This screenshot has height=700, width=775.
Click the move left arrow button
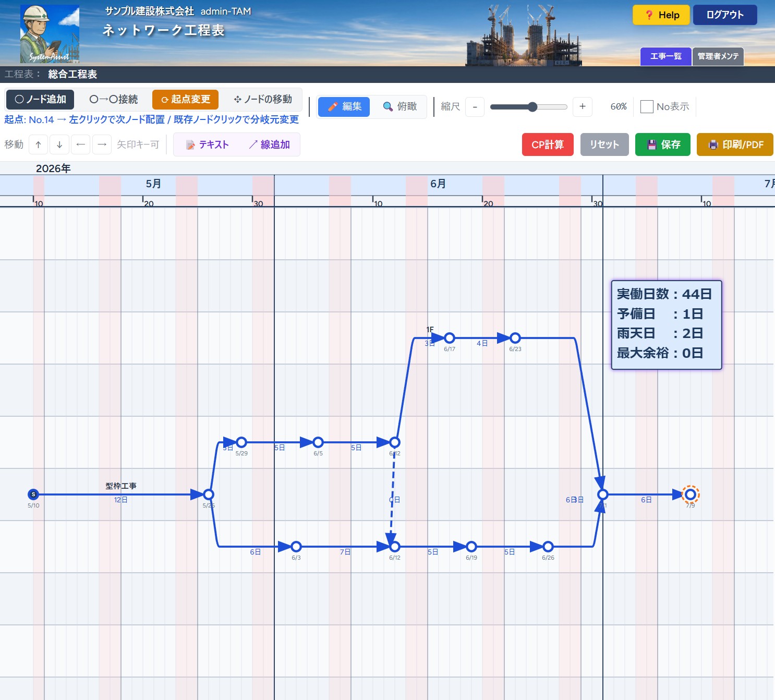(x=80, y=144)
